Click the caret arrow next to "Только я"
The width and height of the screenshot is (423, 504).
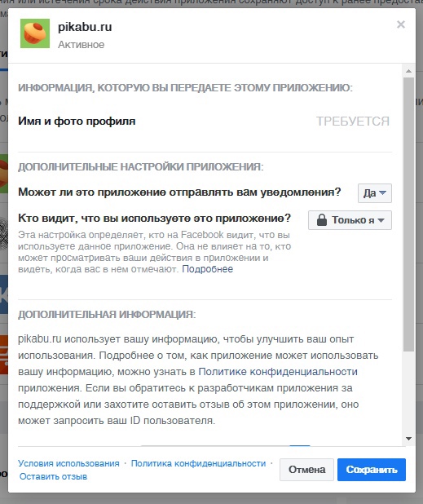(x=381, y=220)
